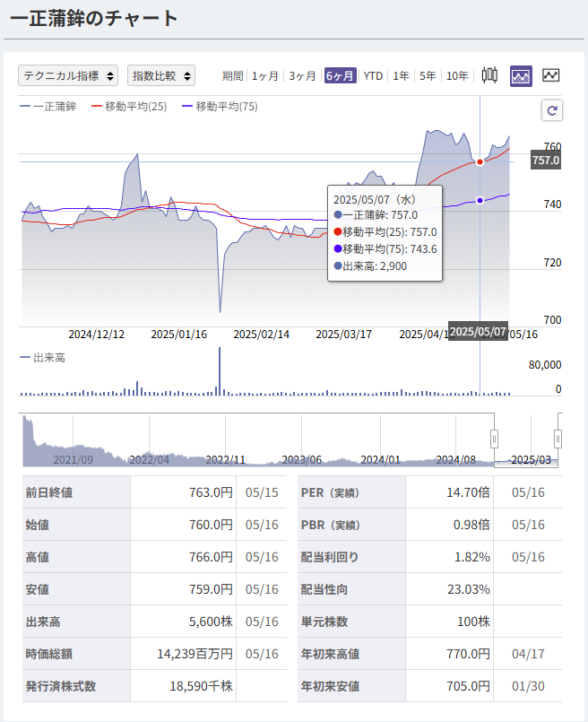Open the 指数比較 dropdown
588x722 pixels.
(161, 75)
